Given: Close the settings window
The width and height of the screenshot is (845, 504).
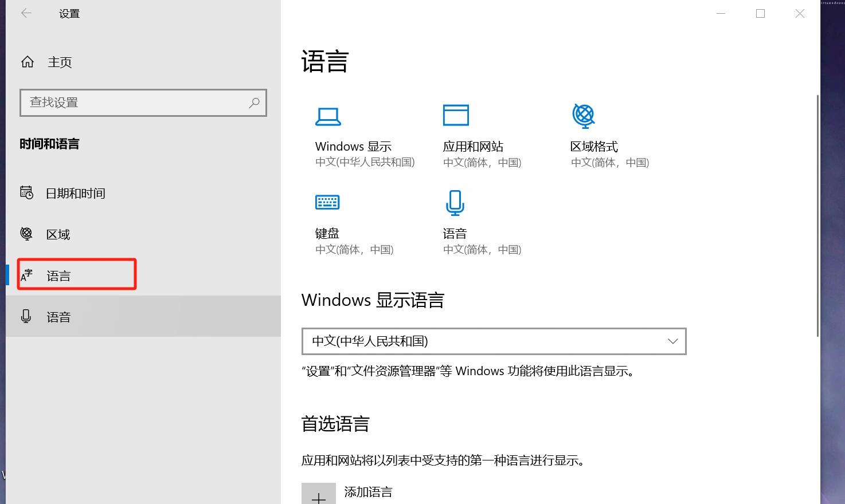Looking at the screenshot, I should (x=800, y=13).
